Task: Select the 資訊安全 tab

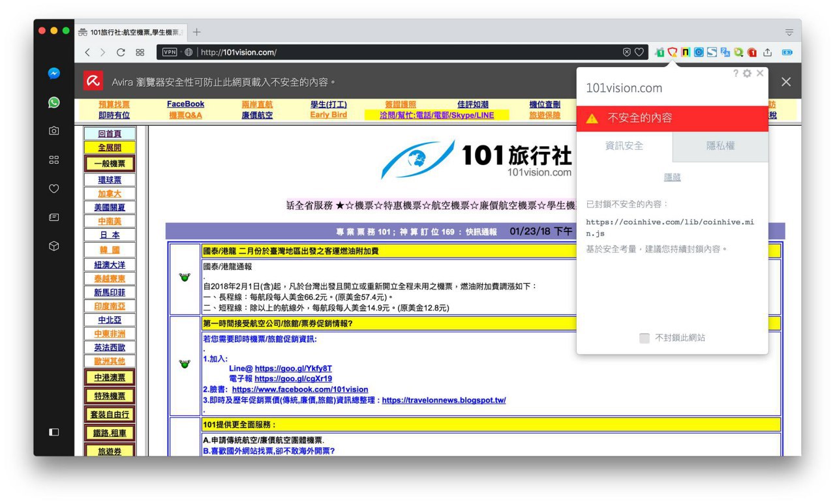Action: click(x=624, y=146)
